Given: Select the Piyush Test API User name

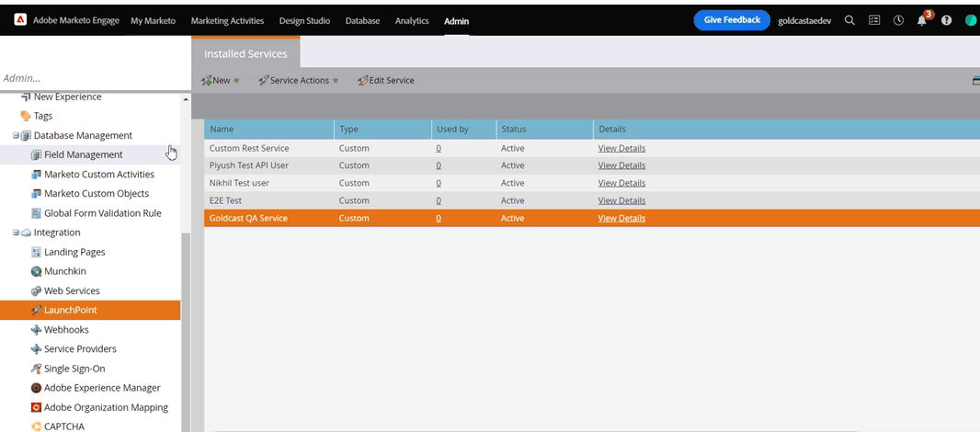Looking at the screenshot, I should (249, 165).
